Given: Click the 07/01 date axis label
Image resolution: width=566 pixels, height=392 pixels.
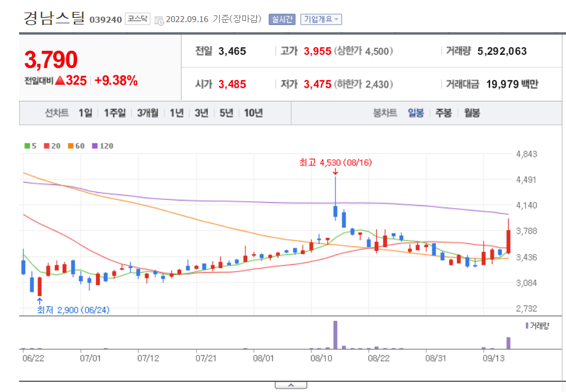Looking at the screenshot, I should [90, 359].
